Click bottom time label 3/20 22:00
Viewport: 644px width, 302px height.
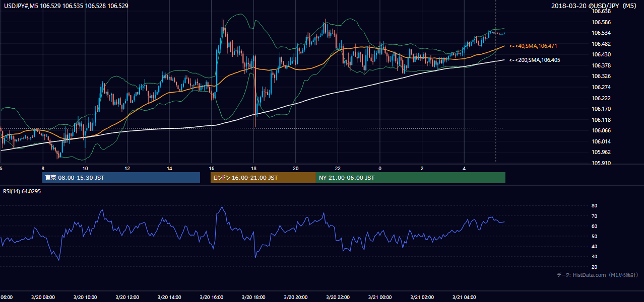point(338,297)
